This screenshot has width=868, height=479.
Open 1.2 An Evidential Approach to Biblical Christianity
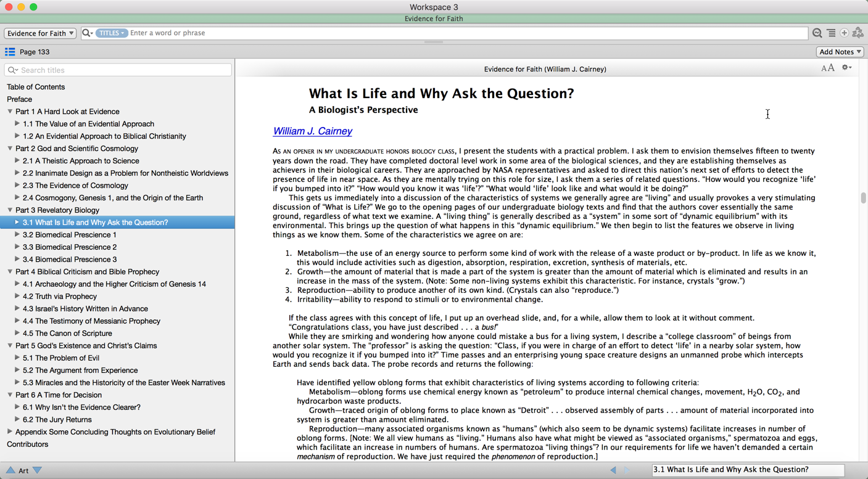point(104,136)
